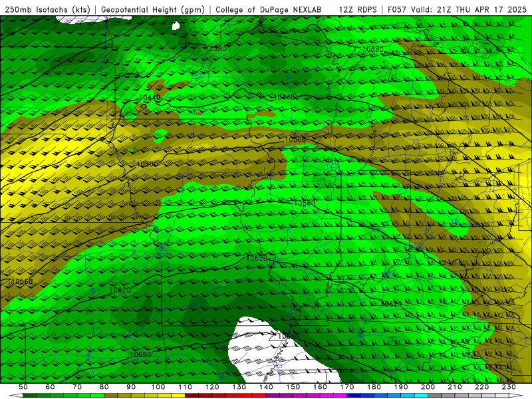Image resolution: width=532 pixels, height=399 pixels.
Task: Select the colorbar tick label 100
Action: pyautogui.click(x=158, y=387)
